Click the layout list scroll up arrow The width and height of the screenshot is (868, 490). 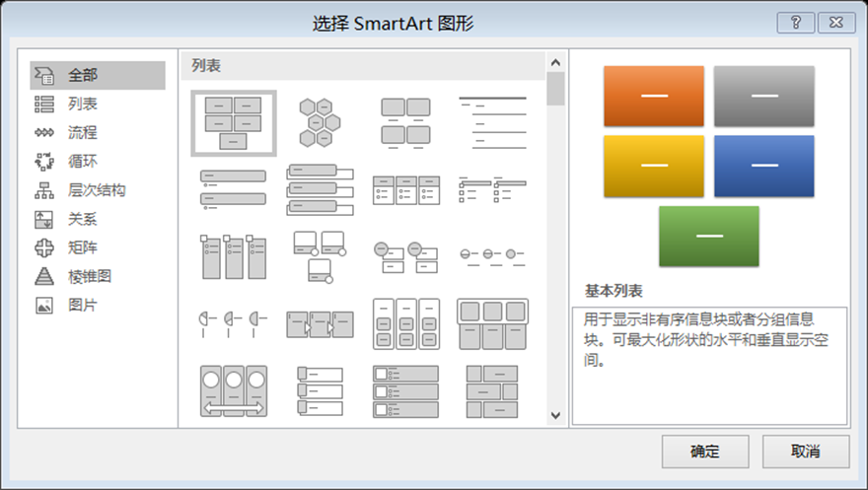point(555,62)
